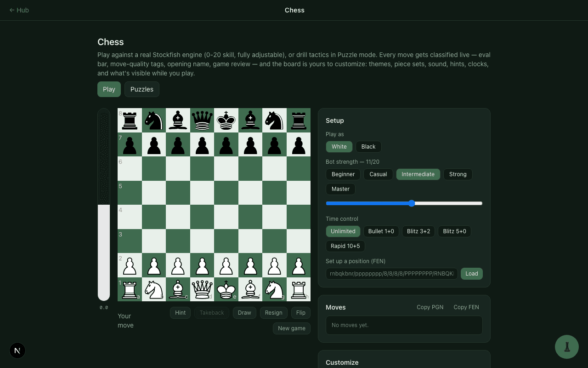Image resolution: width=588 pixels, height=368 pixels.
Task: Focus the FEN position input field
Action: (x=392, y=274)
